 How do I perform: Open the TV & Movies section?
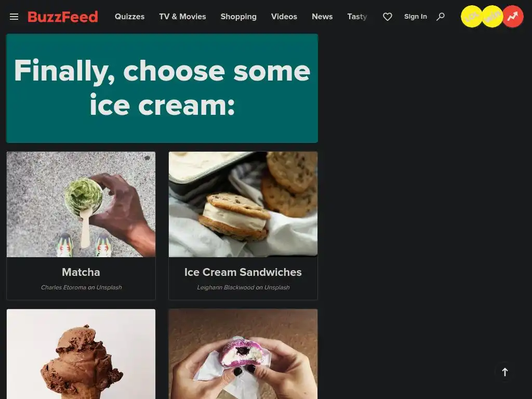[182, 17]
